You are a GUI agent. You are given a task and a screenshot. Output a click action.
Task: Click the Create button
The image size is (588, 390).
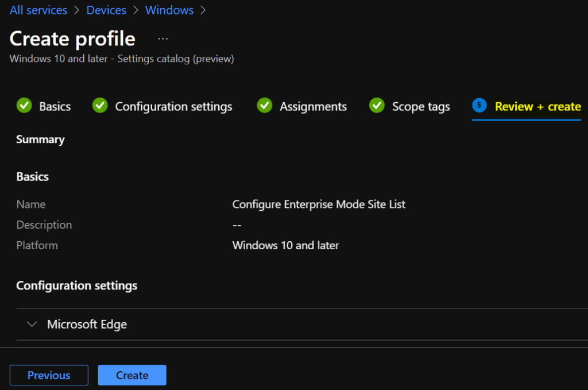tap(132, 375)
